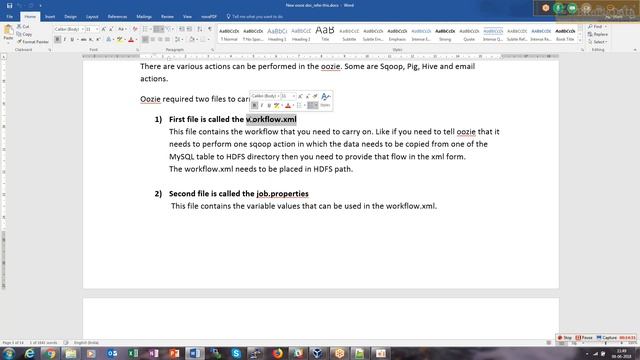Toggle Strikethrough in the ribbon
The image size is (640, 360).
(x=83, y=40)
